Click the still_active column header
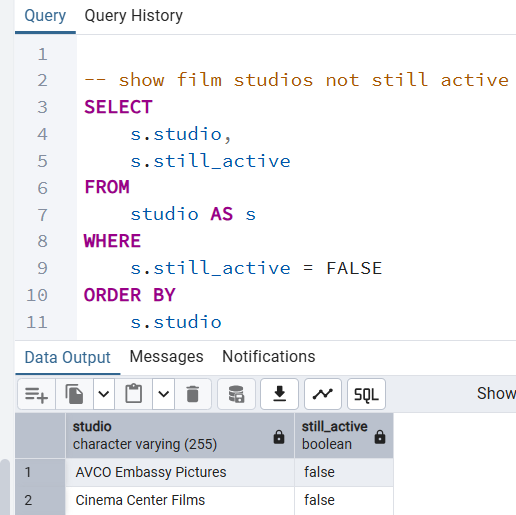 [344, 435]
